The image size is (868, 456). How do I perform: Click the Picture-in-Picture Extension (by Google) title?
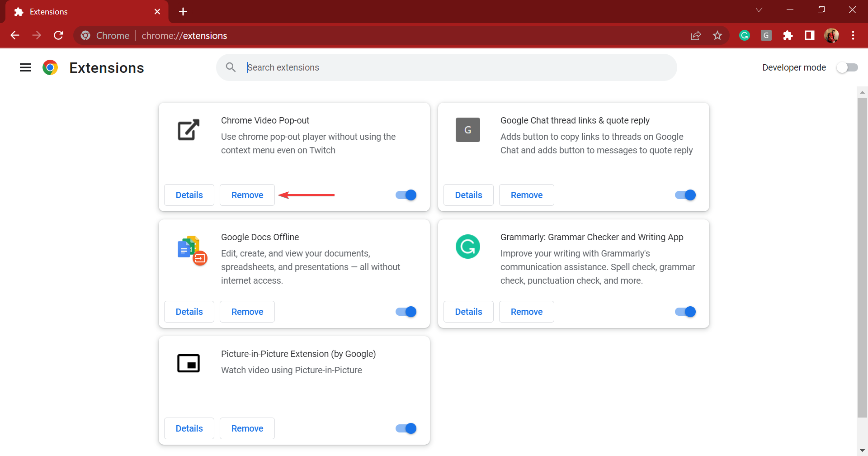pyautogui.click(x=298, y=354)
